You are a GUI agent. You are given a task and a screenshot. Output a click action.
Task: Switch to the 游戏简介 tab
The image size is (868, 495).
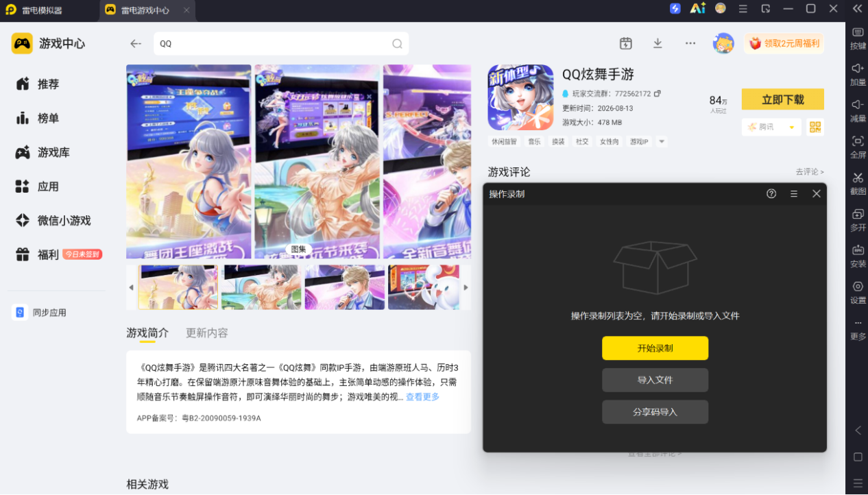(147, 333)
